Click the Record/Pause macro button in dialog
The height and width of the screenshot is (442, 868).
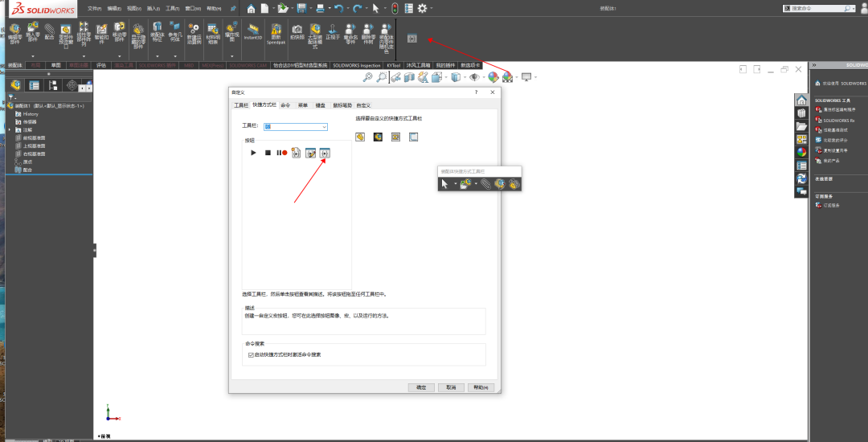click(x=282, y=153)
